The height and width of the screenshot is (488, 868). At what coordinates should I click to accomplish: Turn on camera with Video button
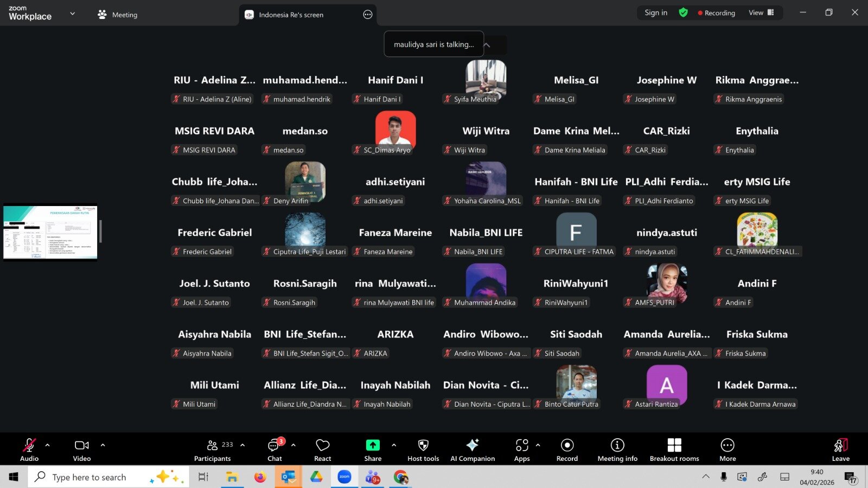pos(82,450)
